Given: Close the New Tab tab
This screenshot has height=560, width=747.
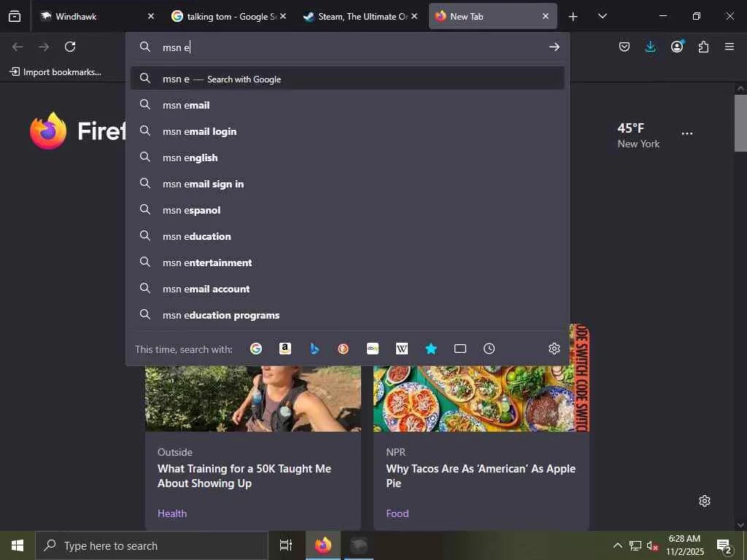Looking at the screenshot, I should tap(546, 16).
